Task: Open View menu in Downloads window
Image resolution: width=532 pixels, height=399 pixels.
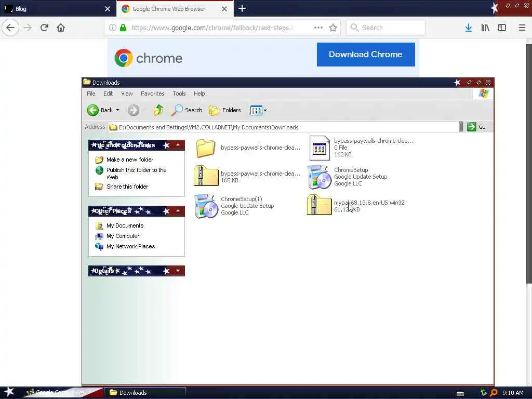Action: click(127, 94)
